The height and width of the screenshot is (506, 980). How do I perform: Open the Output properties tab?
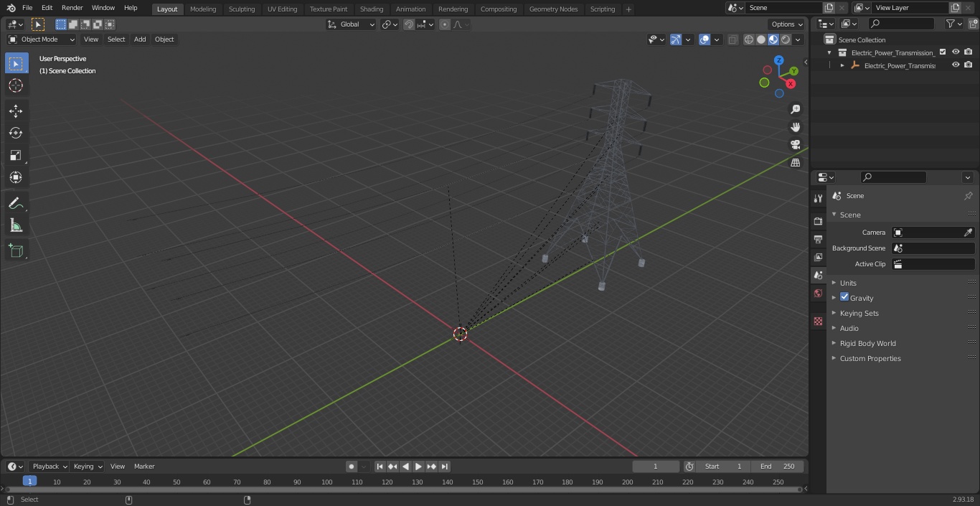point(818,239)
